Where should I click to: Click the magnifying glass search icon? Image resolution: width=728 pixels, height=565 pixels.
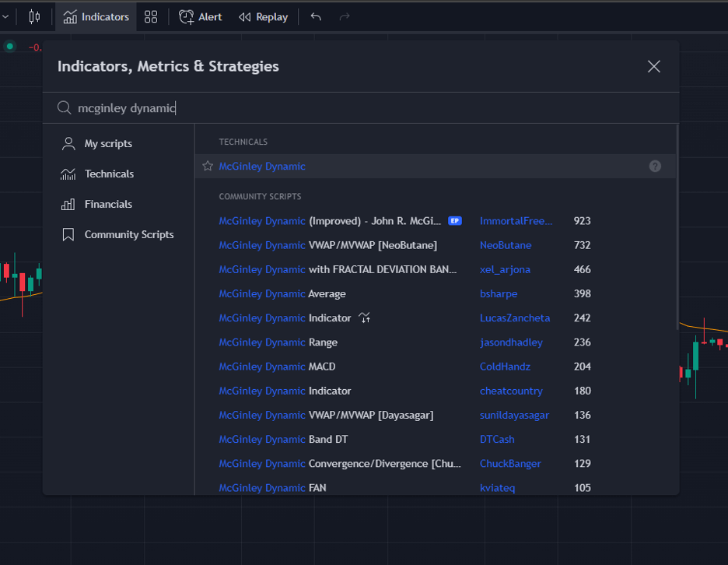[x=64, y=108]
